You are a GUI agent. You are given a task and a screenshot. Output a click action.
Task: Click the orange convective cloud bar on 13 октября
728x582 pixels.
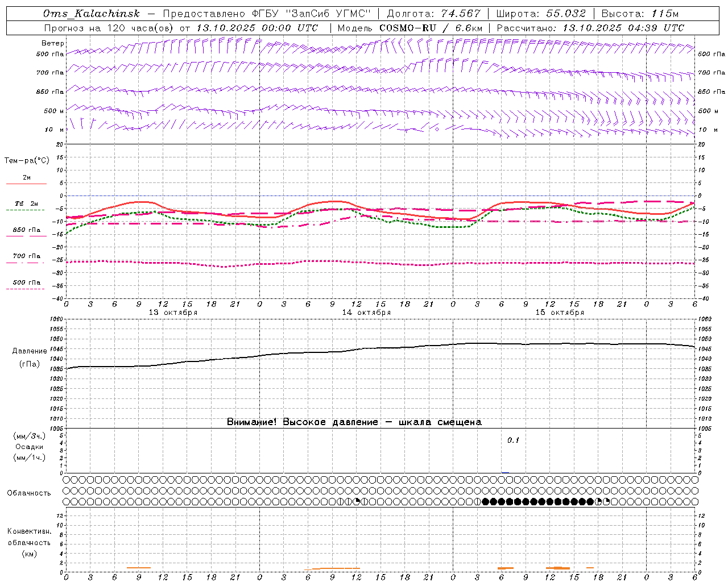tap(139, 568)
